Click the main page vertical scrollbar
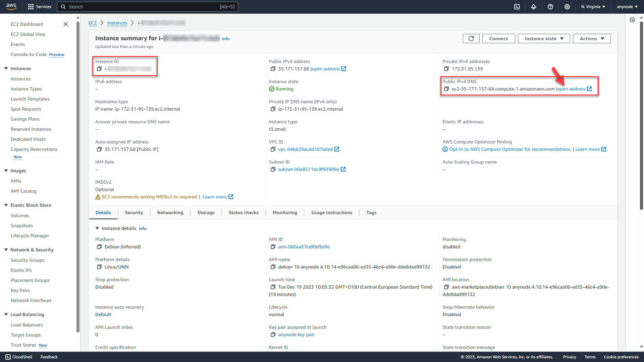The height and width of the screenshot is (362, 644). (641, 116)
